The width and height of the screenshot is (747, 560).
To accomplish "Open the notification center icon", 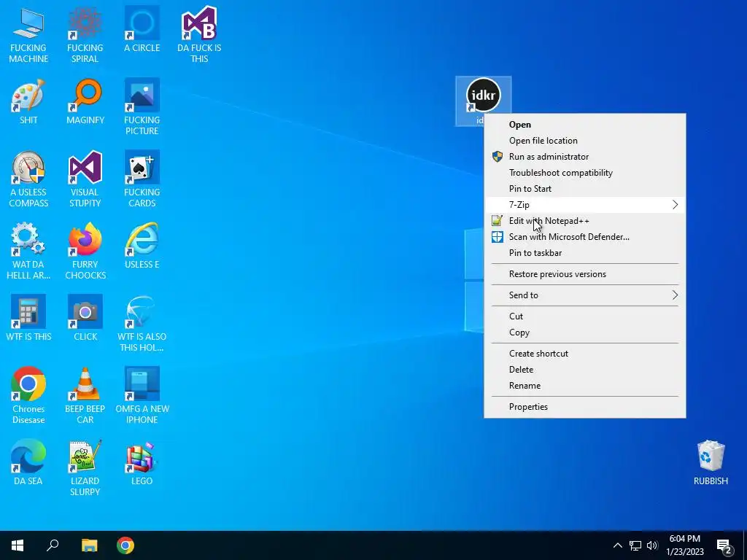I will [x=724, y=545].
